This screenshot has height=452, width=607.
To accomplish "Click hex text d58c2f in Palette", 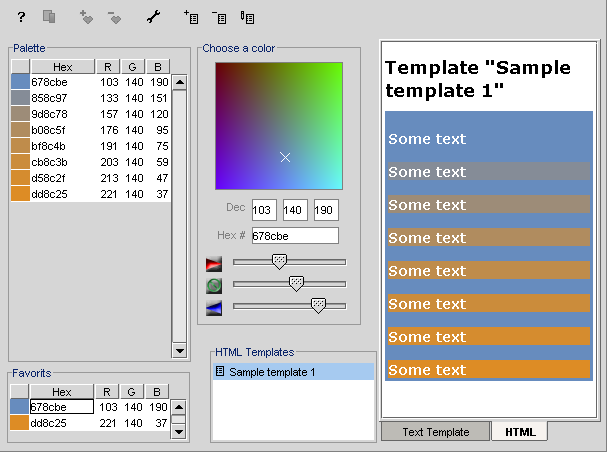I will pos(48,178).
